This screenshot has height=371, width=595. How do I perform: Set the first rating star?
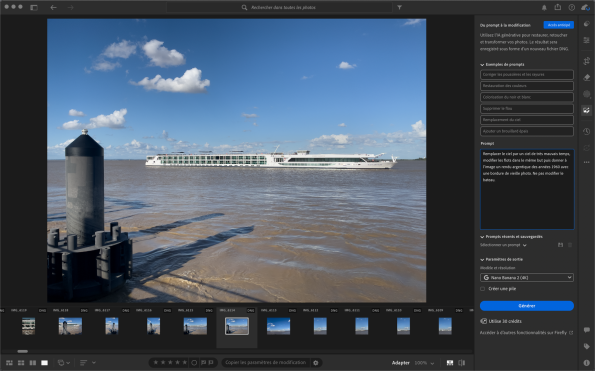coord(155,363)
